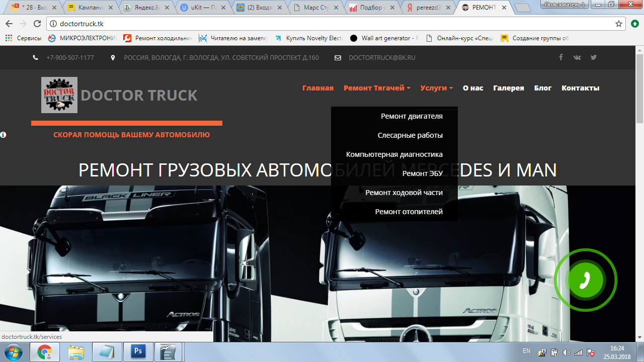
Task: Open the Онлайн-курс «Спец bookmark
Action: [460, 38]
